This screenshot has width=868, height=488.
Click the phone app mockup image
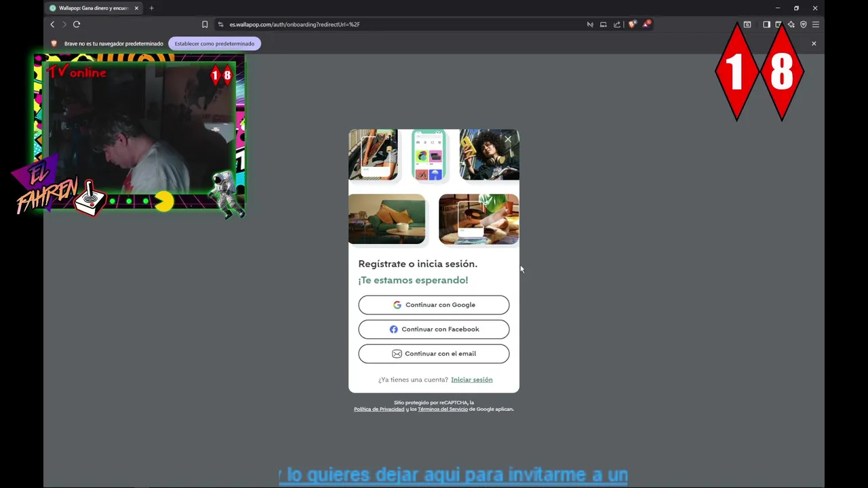point(429,156)
